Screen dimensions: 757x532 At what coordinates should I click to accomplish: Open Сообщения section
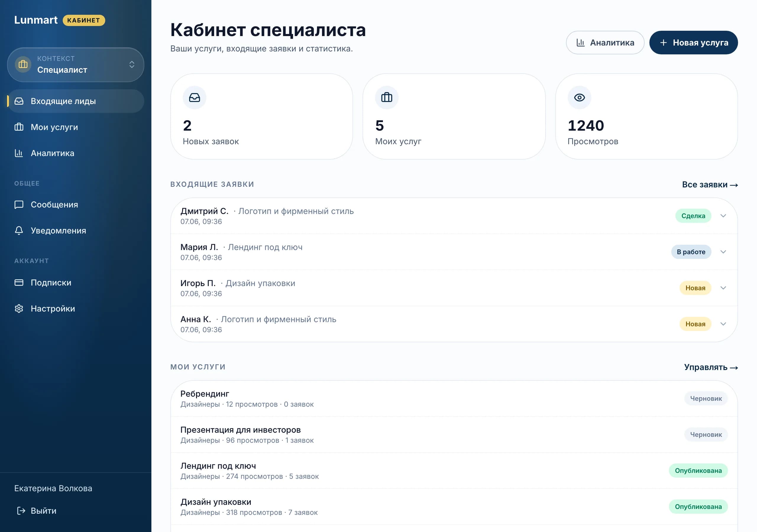pyautogui.click(x=76, y=205)
